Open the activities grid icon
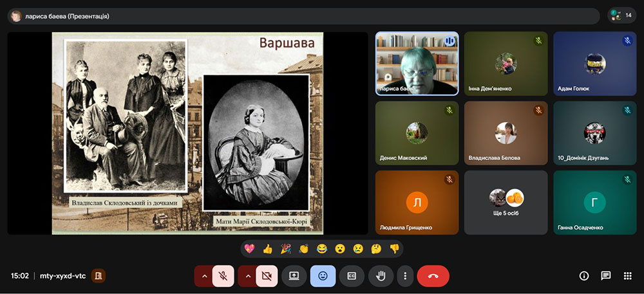Screen dimensions: 644x294 [x=627, y=276]
